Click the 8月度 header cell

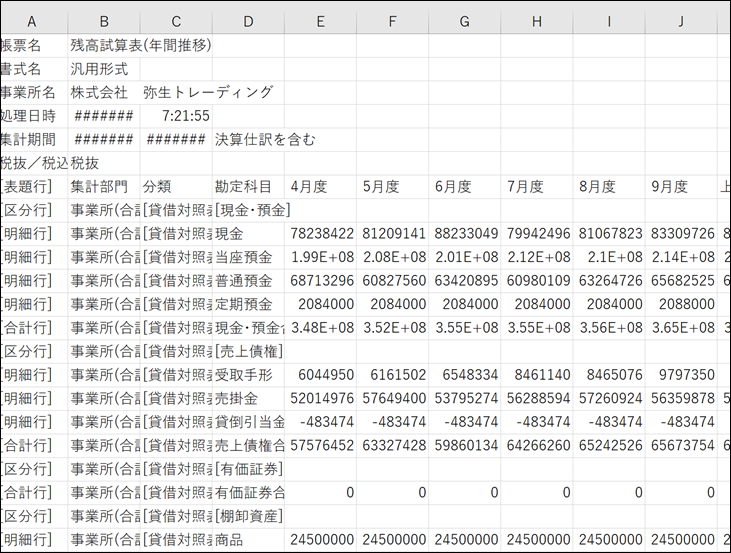(x=609, y=187)
